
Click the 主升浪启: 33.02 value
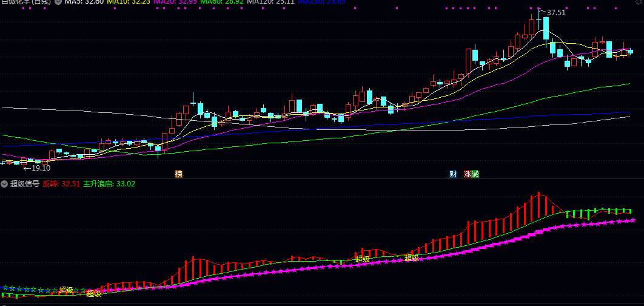click(109, 184)
